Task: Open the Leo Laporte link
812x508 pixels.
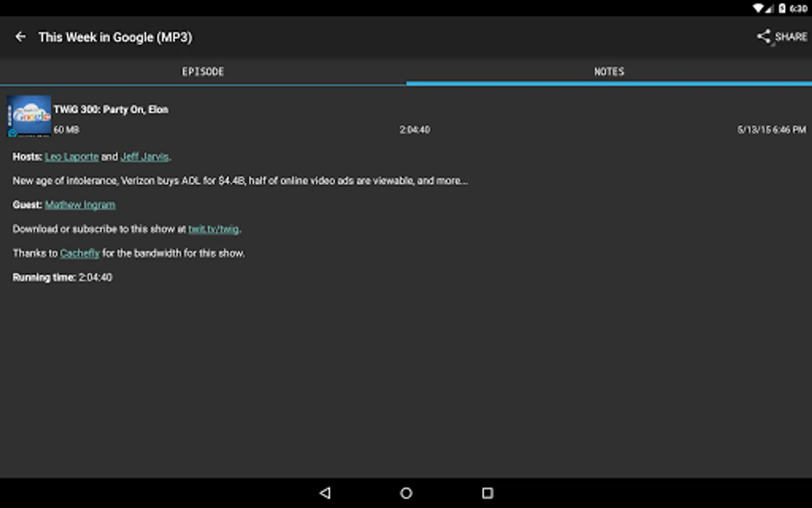Action: click(x=72, y=157)
